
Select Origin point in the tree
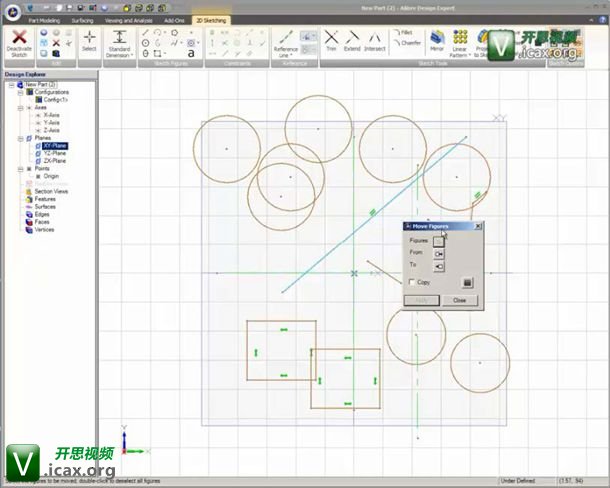coord(51,176)
